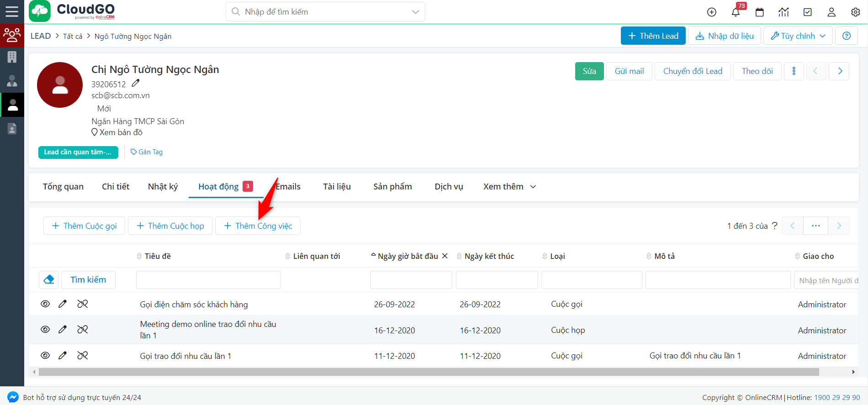Open quick create plus icon
Screen dimensions: 868x405
[712, 12]
